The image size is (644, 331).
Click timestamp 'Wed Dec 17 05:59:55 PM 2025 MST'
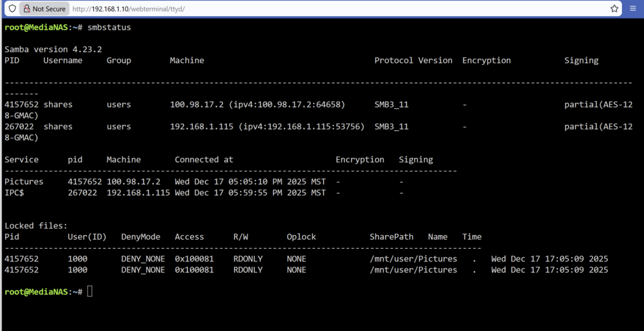pyautogui.click(x=250, y=193)
